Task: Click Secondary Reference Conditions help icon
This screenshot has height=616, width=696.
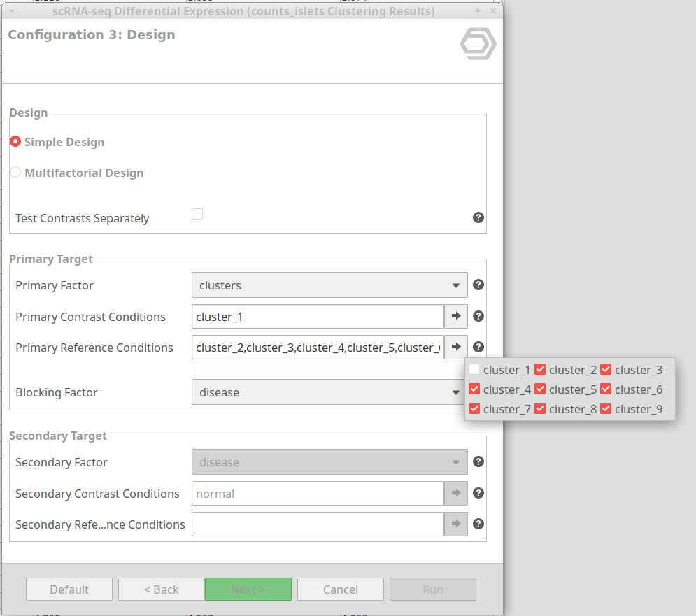Action: click(x=478, y=524)
